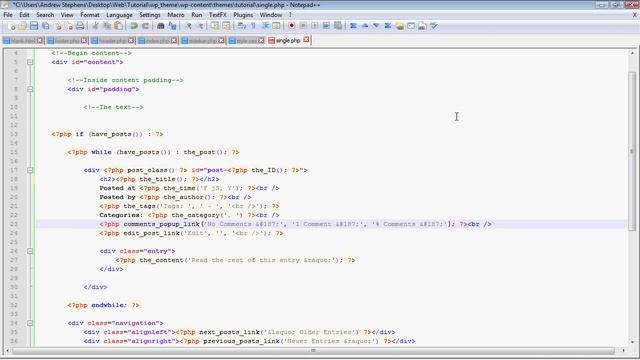
Task: Open the Plugins menu
Action: point(243,15)
